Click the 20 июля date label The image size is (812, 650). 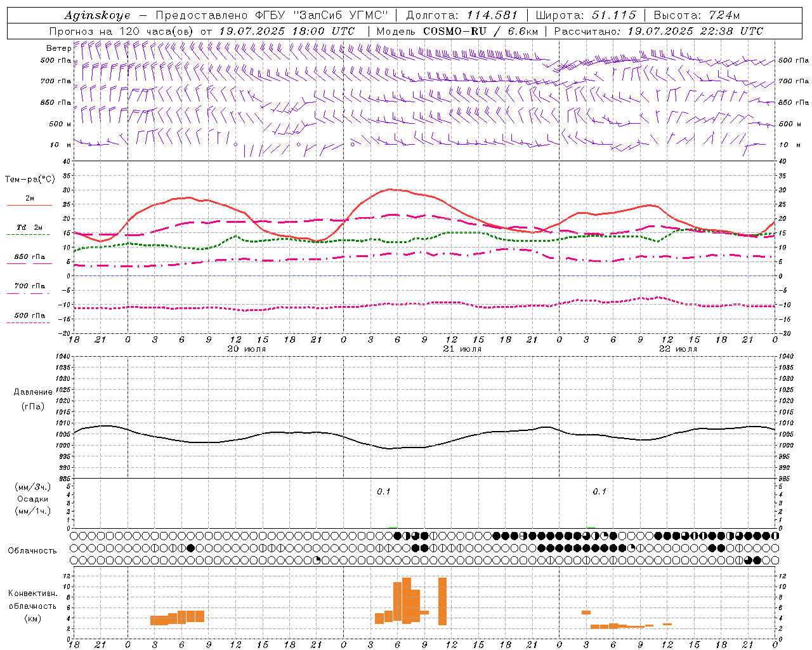pyautogui.click(x=247, y=348)
